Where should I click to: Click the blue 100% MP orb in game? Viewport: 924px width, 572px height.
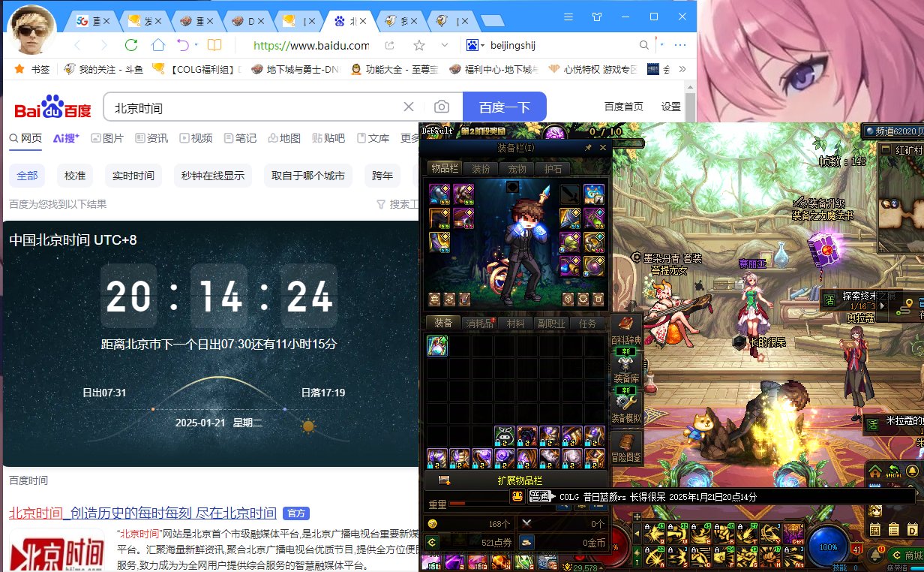(x=829, y=547)
